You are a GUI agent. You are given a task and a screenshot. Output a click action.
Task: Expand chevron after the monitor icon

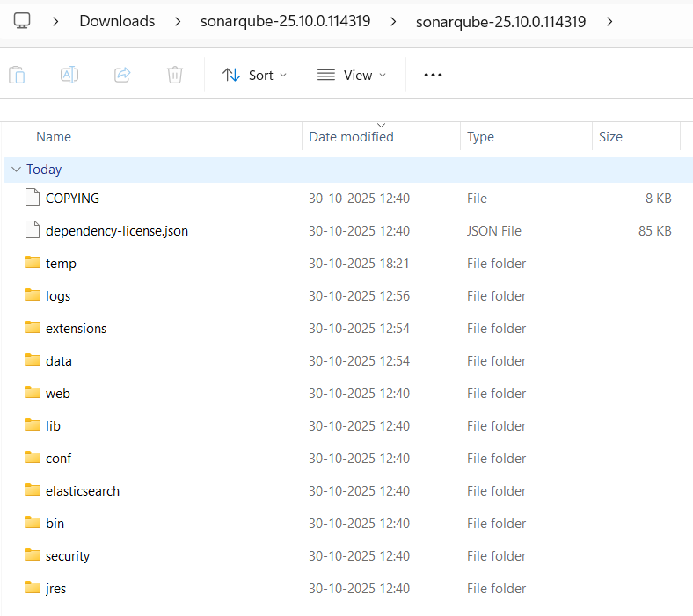pos(55,21)
